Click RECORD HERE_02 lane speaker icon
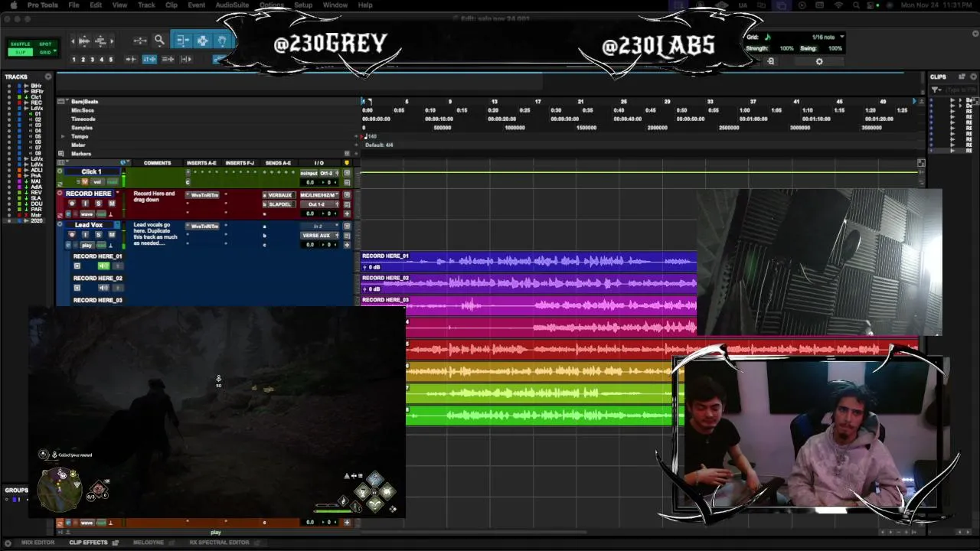980x551 pixels. (104, 288)
